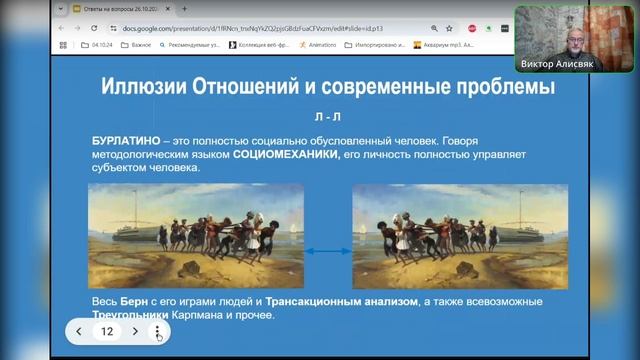This screenshot has width=640, height=360.
Task: Click the slide number 12 indicator
Action: point(107,331)
